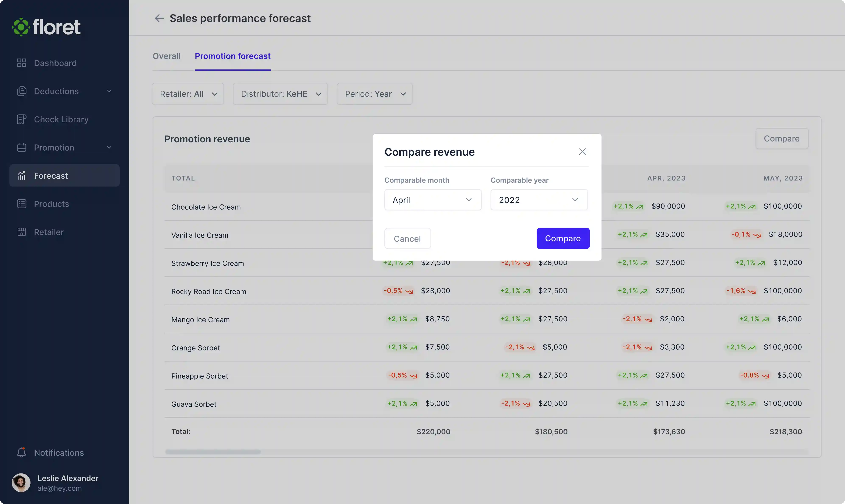Open the Distributor: KeHE dropdown

280,94
